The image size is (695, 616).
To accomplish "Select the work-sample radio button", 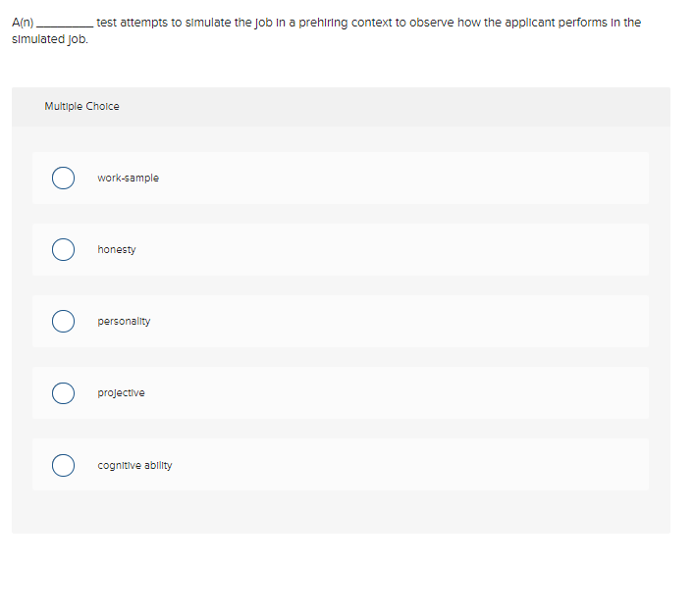I will coord(64,179).
